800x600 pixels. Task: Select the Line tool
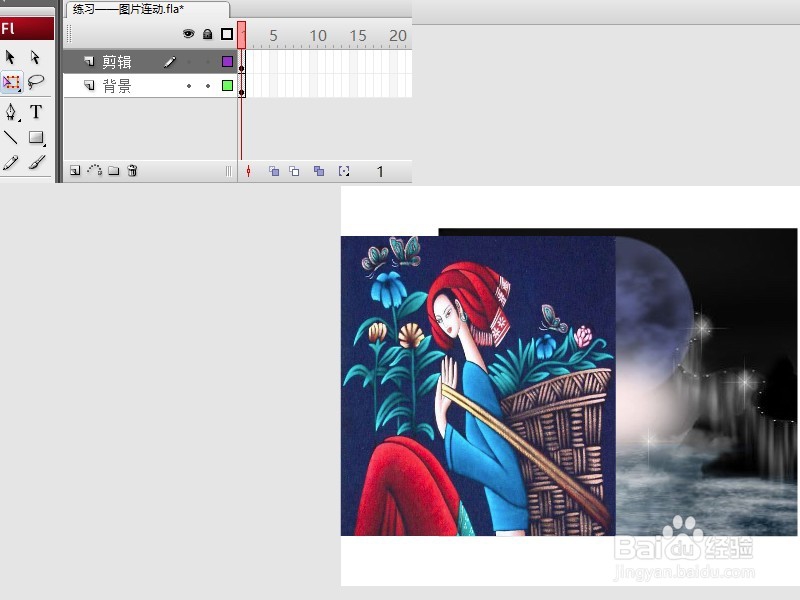click(11, 137)
